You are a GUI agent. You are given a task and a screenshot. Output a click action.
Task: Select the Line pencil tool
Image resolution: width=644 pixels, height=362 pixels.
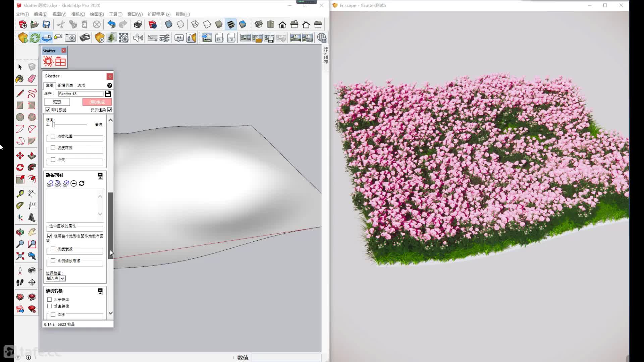(20, 93)
